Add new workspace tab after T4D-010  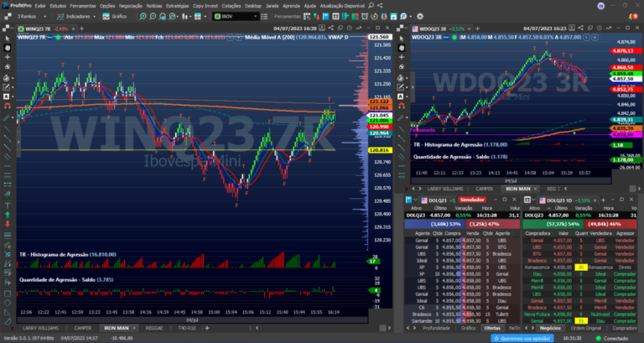207,328
